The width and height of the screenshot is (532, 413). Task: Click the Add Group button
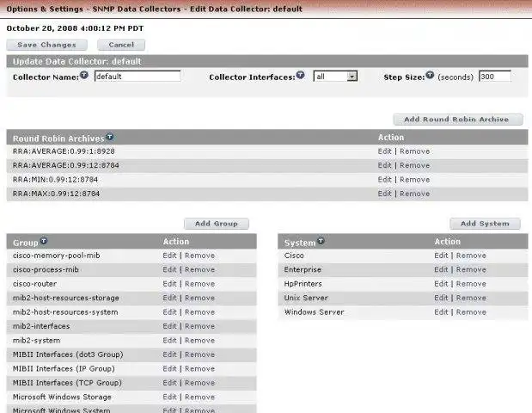point(217,224)
